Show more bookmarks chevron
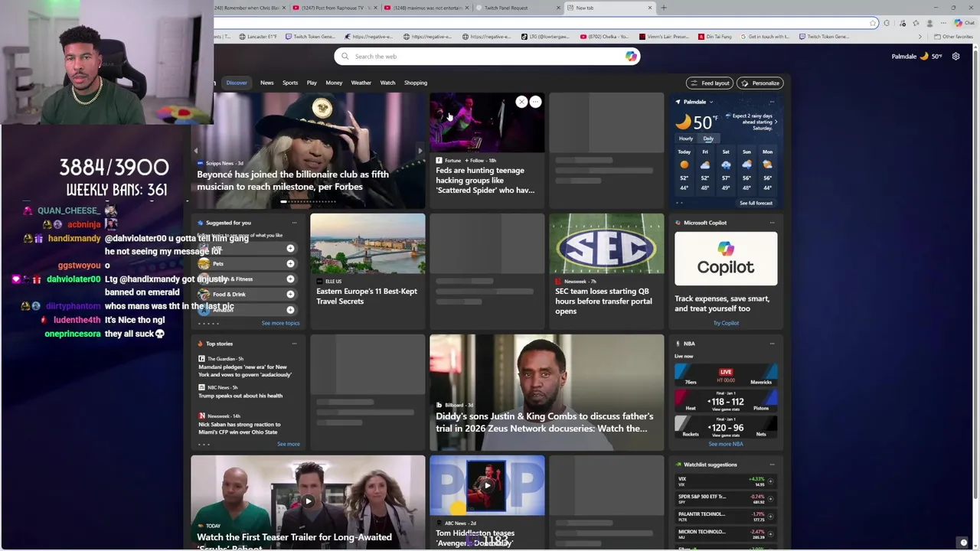This screenshot has height=551, width=980. [x=920, y=37]
